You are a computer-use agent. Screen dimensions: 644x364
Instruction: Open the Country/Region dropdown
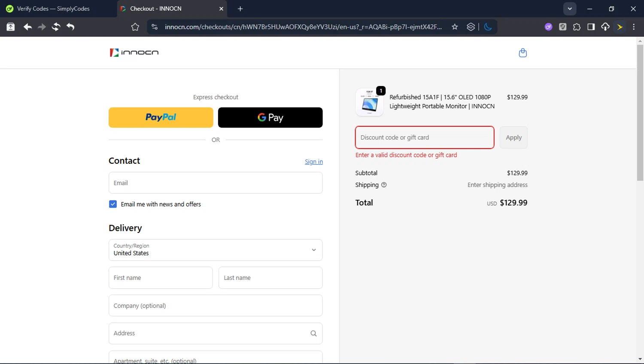tap(216, 250)
